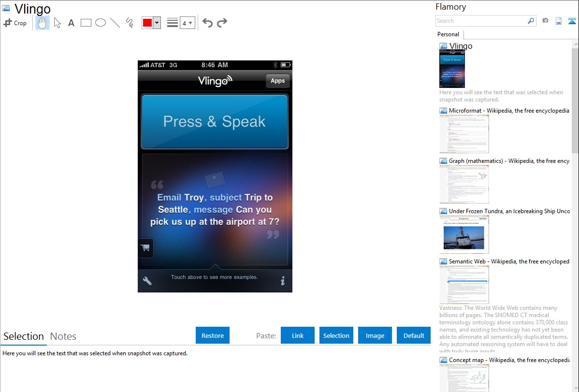Click the Semantic Web snapshot's window icon

click(444, 261)
